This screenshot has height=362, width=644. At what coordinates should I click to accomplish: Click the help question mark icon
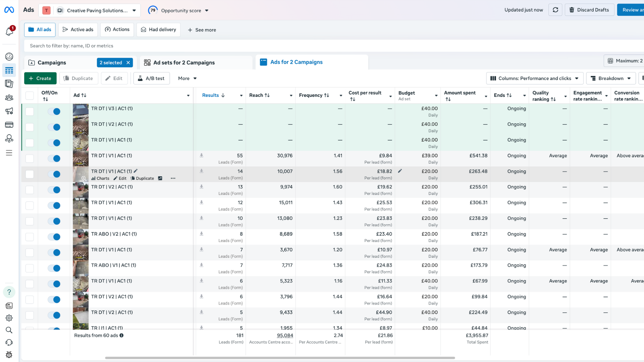pyautogui.click(x=9, y=292)
